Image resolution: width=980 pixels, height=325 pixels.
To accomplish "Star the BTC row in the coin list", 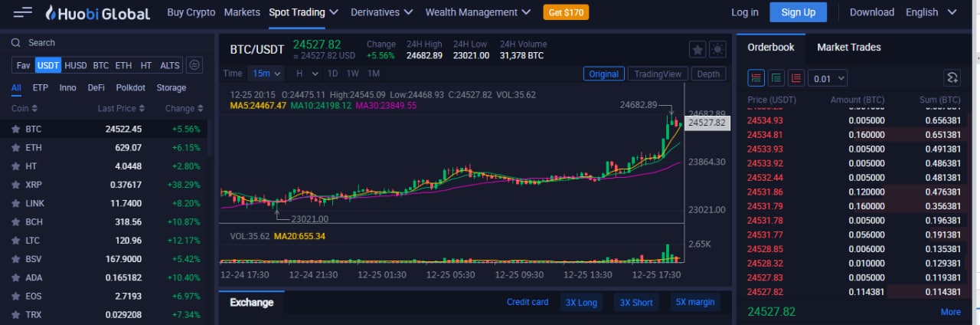I will 15,129.
